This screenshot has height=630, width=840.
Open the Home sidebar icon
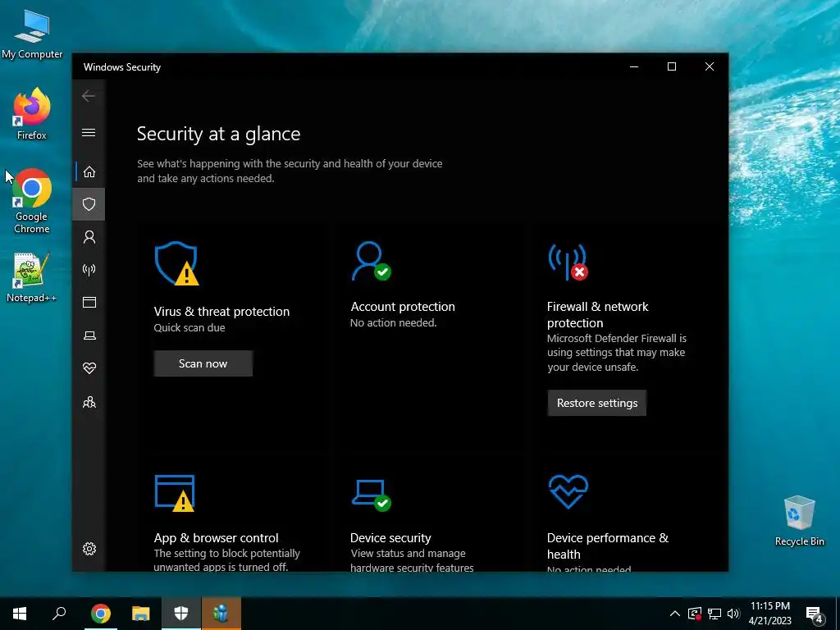click(89, 171)
